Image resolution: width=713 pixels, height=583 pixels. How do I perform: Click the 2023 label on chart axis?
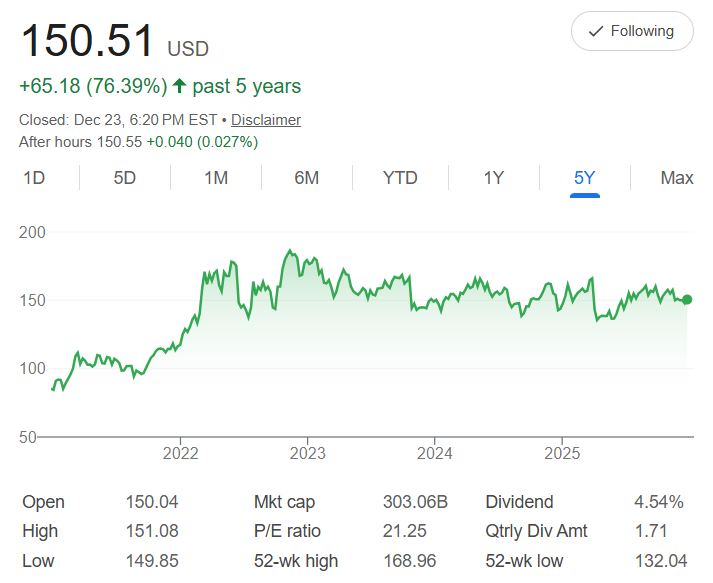click(x=307, y=453)
